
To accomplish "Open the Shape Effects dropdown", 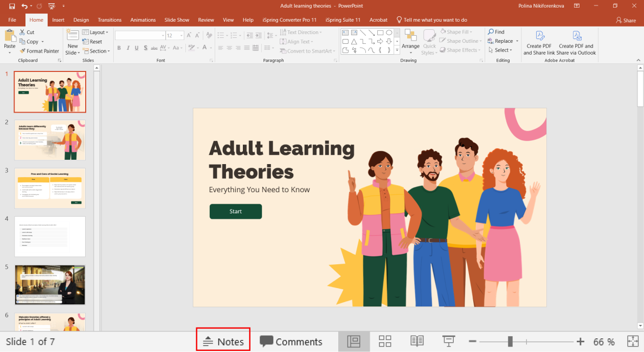I will pos(460,50).
